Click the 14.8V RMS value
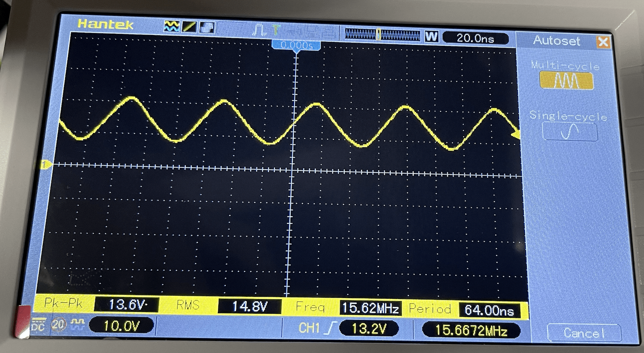 [x=250, y=306]
